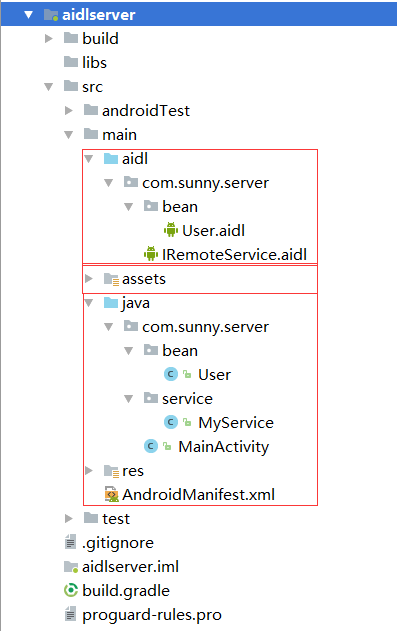Click the .gitignore file icon

(70, 542)
